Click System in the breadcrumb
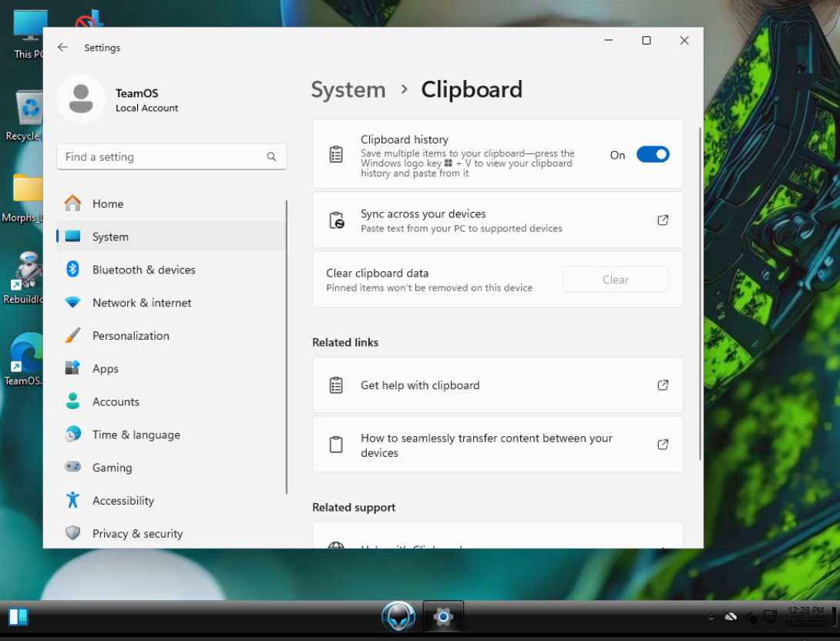840x641 pixels. point(348,89)
